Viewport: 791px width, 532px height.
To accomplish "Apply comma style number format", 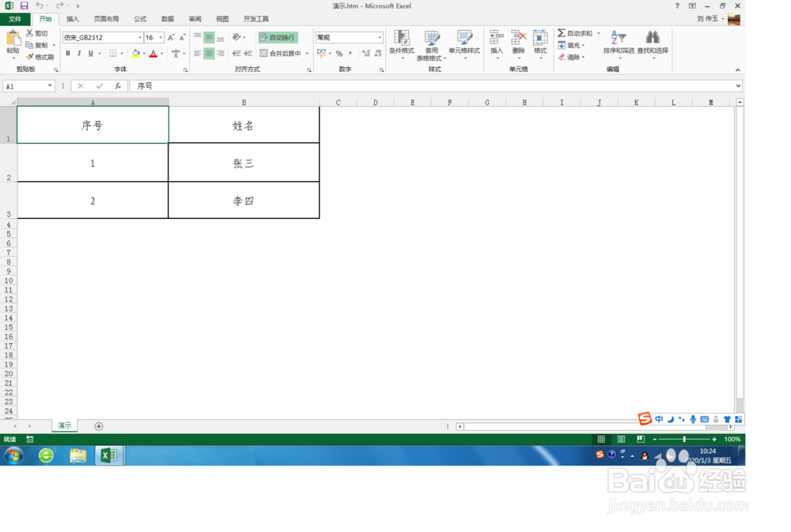I will 350,54.
